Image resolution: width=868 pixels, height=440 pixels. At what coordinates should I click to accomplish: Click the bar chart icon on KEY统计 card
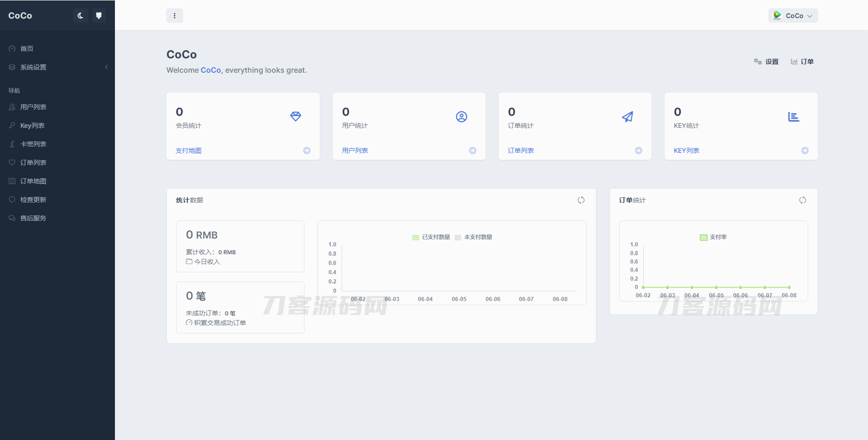[x=793, y=117]
